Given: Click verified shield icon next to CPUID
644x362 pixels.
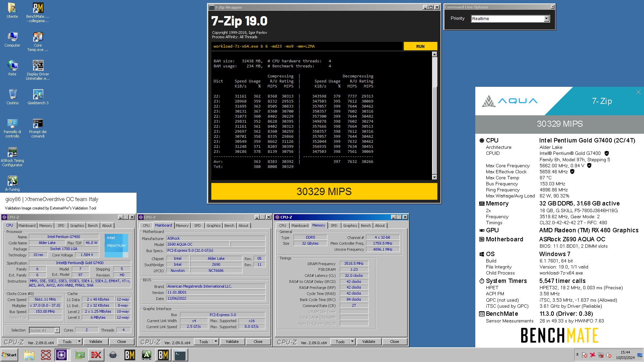Looking at the screenshot, I should click(x=606, y=154).
